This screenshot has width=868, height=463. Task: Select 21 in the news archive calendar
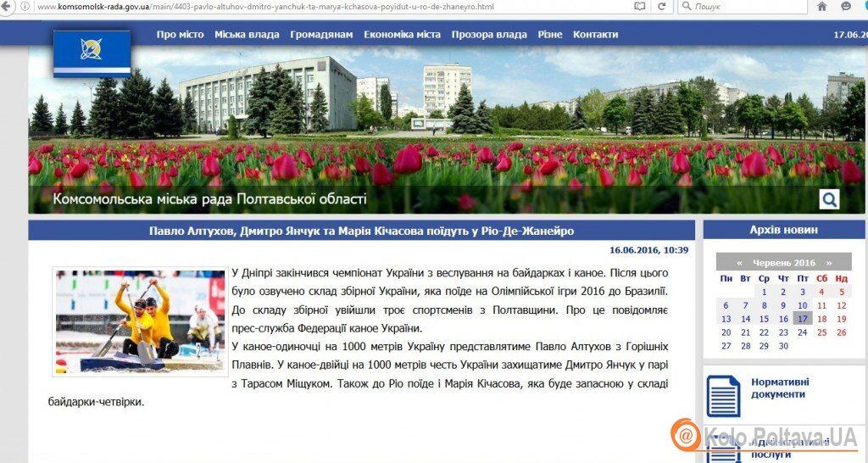click(x=746, y=333)
